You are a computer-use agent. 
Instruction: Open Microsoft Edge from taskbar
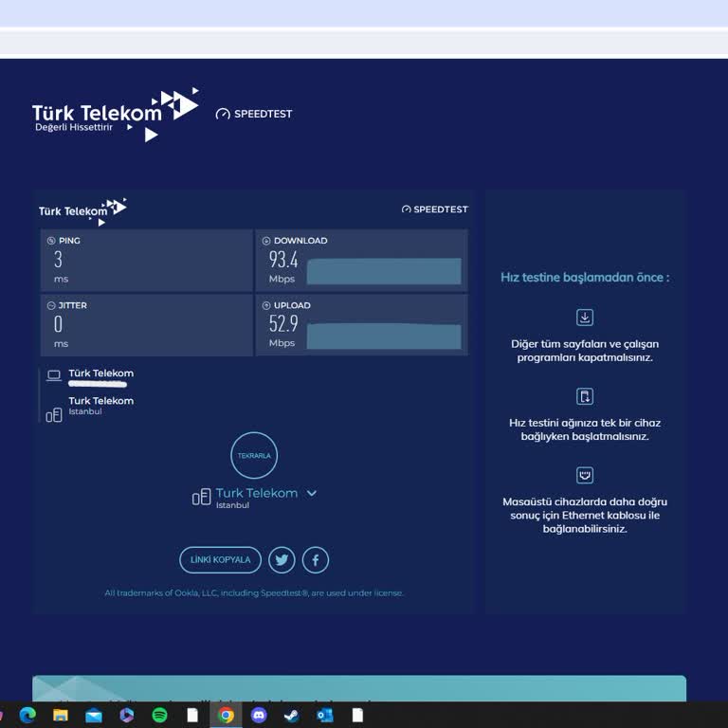tap(27, 715)
